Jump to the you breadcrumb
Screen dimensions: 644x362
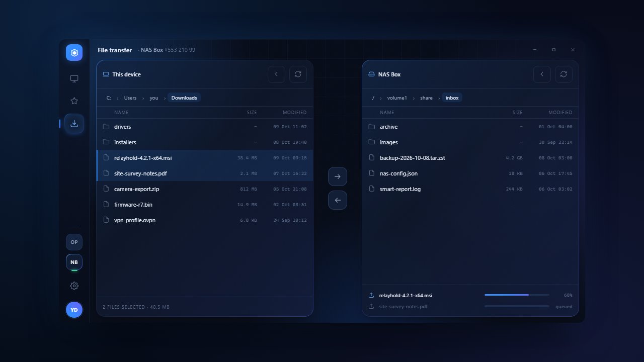(154, 98)
